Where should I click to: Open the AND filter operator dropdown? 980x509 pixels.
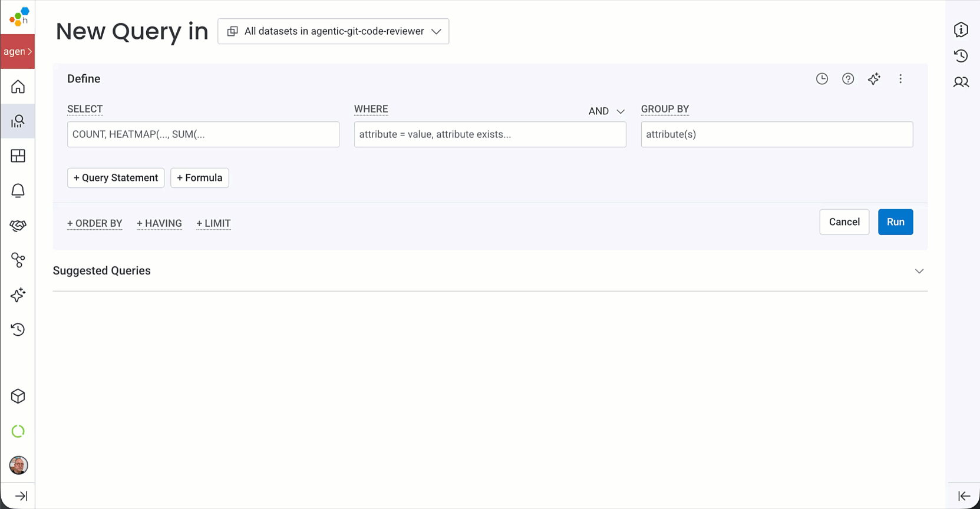tap(606, 111)
